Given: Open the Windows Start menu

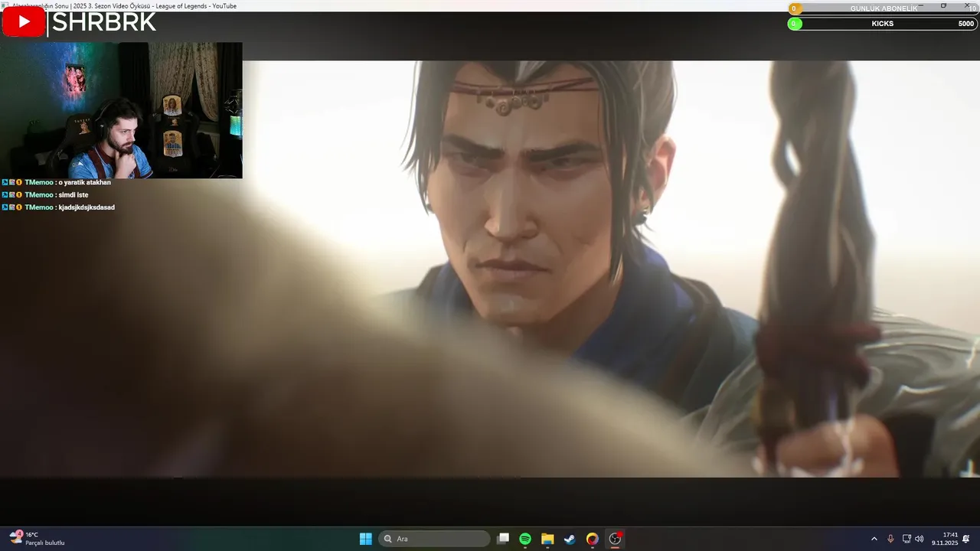Looking at the screenshot, I should [x=366, y=539].
